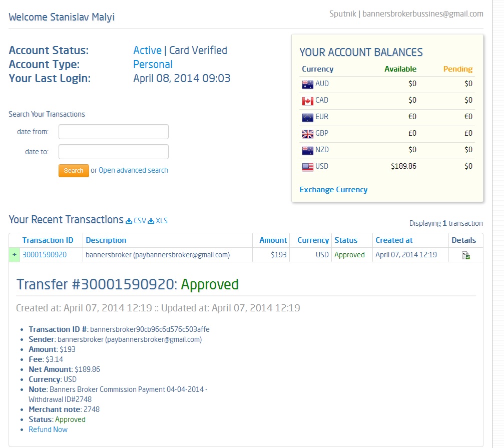Screen dimensions: 504x448
Task: Click the Displaying 1 transaction text
Action: [446, 223]
